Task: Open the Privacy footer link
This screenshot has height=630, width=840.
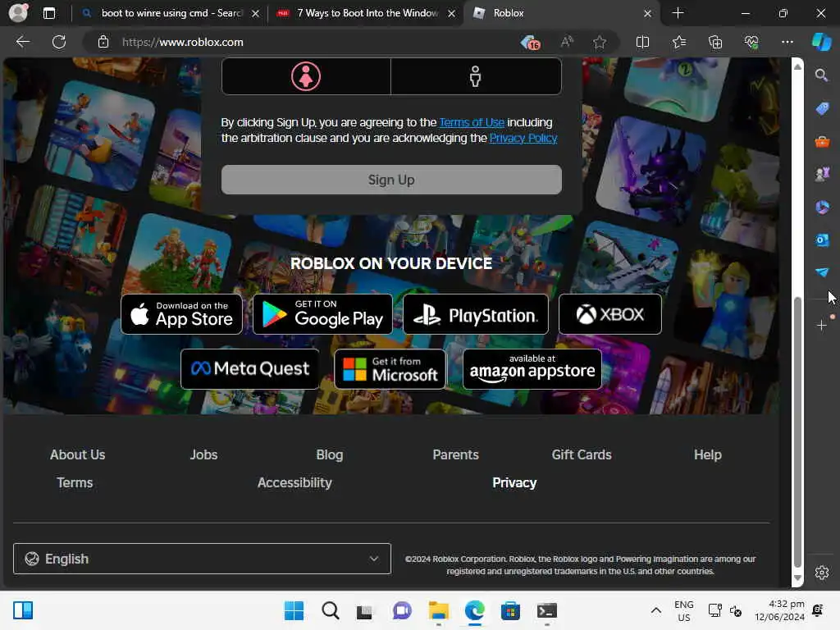Action: point(514,482)
